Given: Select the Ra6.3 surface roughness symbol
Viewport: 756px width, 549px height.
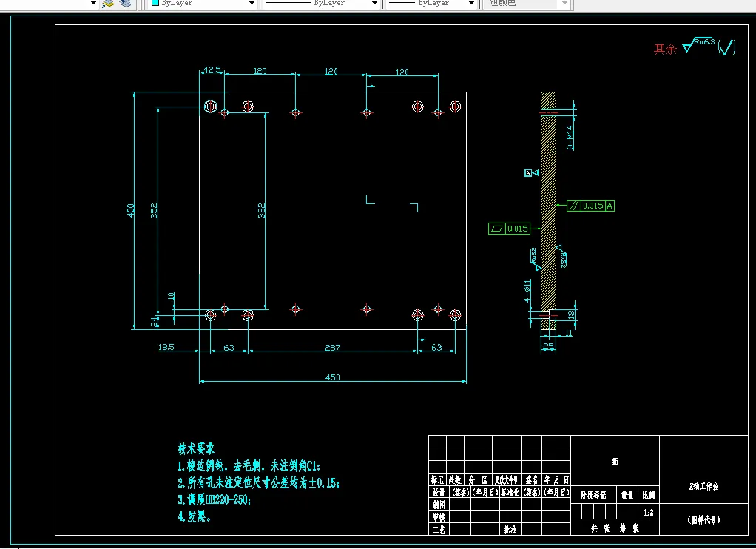Looking at the screenshot, I should click(699, 44).
